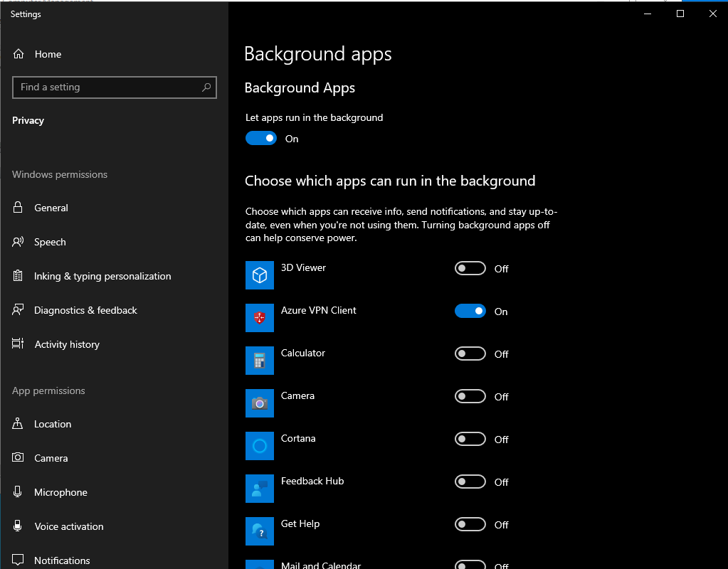Open General privacy settings

point(51,208)
